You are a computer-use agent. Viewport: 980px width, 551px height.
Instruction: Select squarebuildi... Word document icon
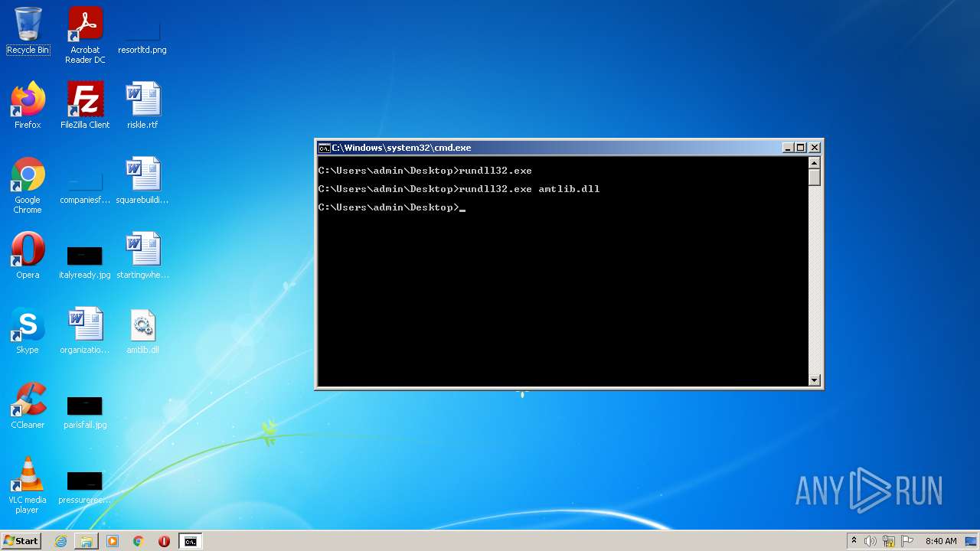point(142,181)
